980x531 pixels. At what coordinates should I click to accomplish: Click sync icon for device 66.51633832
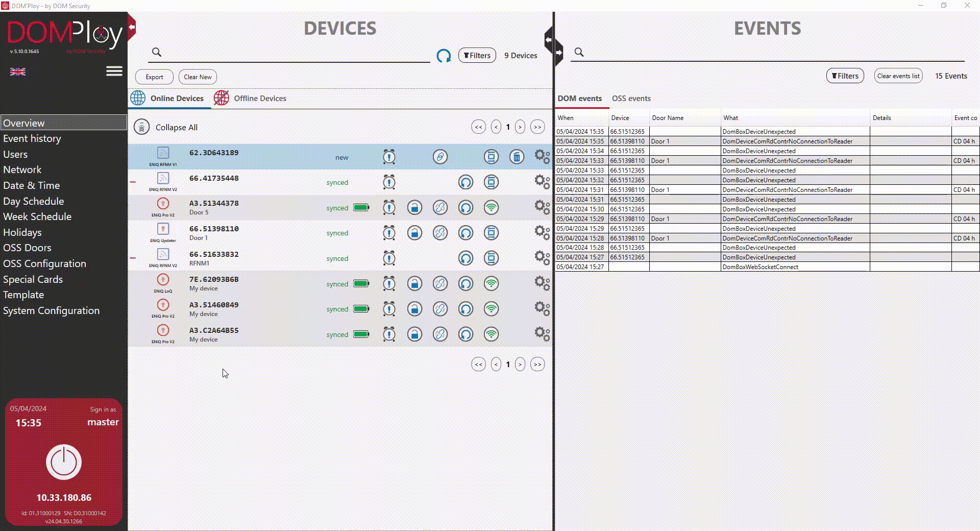point(465,258)
